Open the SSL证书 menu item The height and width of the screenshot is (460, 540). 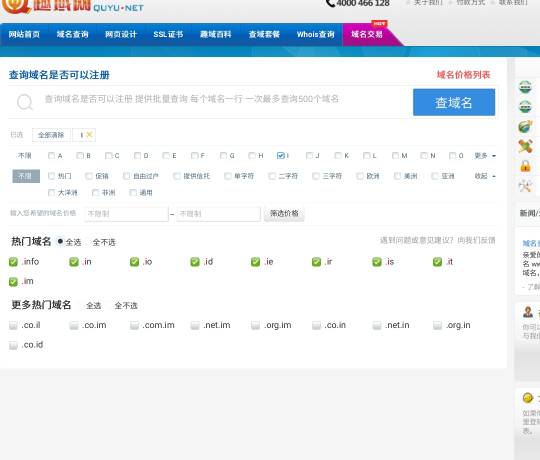[x=168, y=34]
